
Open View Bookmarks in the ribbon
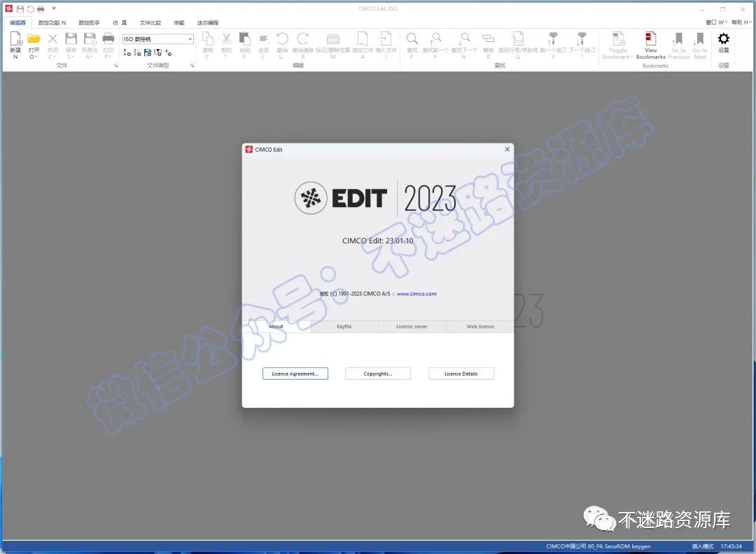tap(650, 44)
